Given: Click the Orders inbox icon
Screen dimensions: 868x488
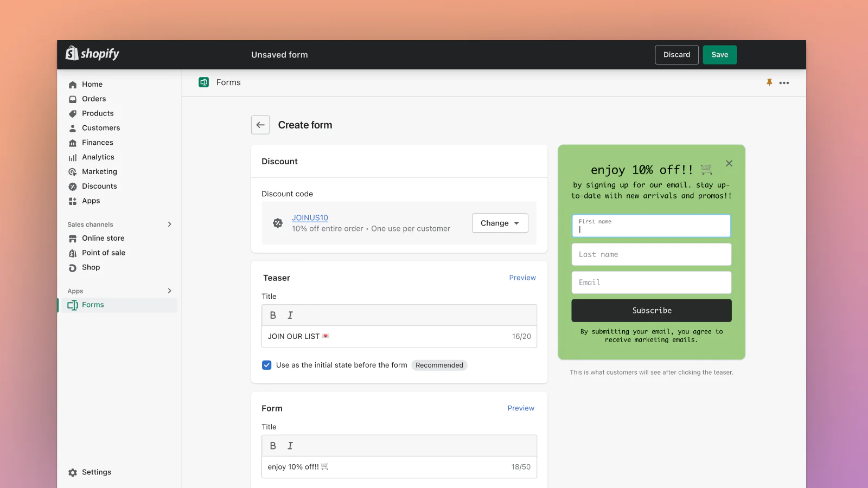Looking at the screenshot, I should 73,99.
